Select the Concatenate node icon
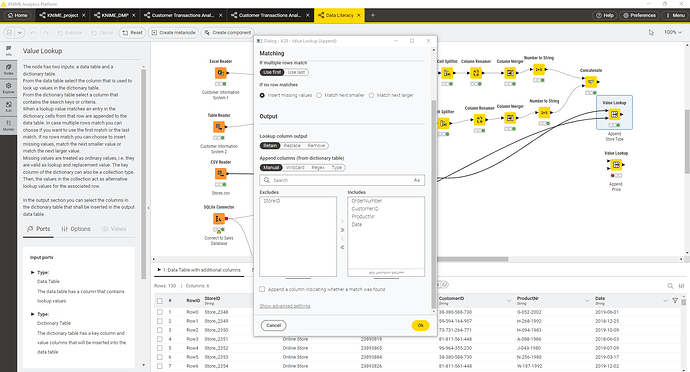The height and width of the screenshot is (372, 690). (591, 82)
